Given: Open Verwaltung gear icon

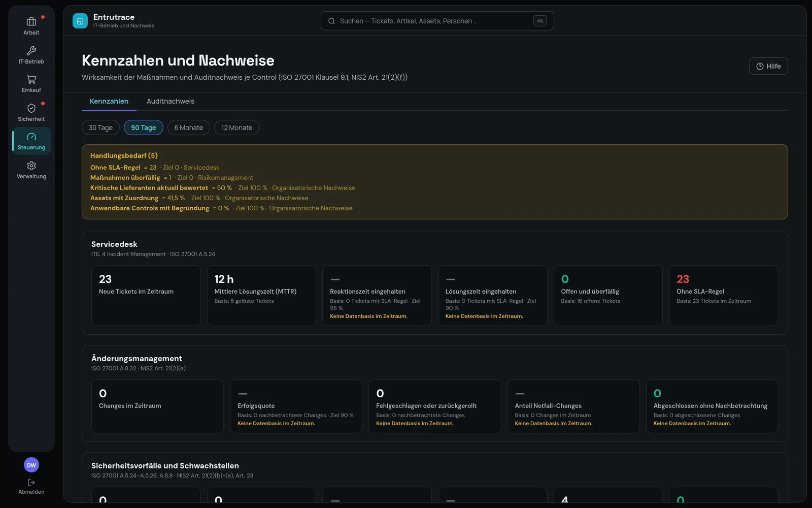Looking at the screenshot, I should tap(31, 166).
